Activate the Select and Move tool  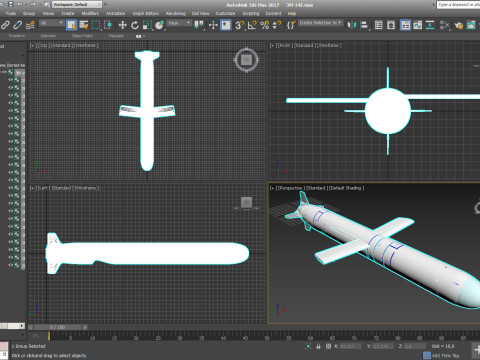pyautogui.click(x=122, y=25)
